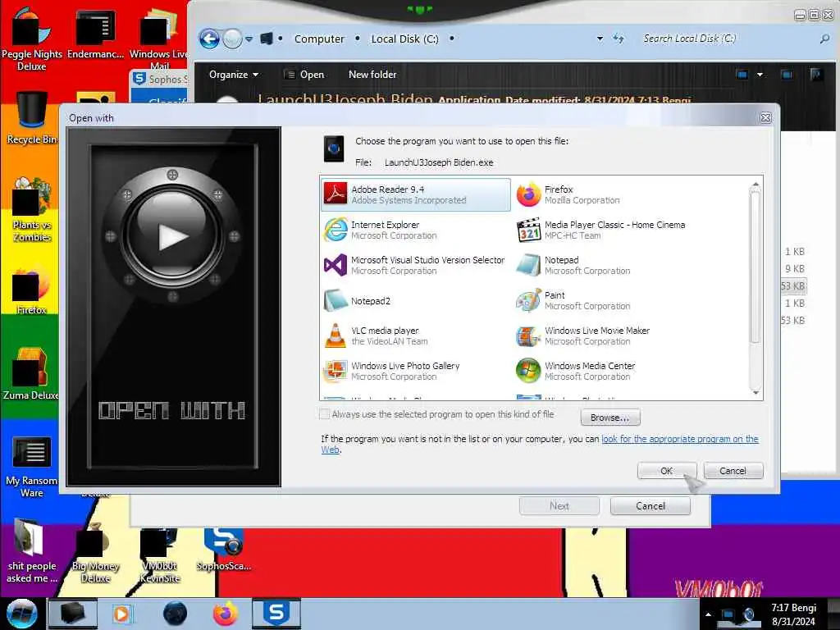Screen dimensions: 840x630
Task: Select the Recycle Bin desktop icon
Action: tap(32, 118)
